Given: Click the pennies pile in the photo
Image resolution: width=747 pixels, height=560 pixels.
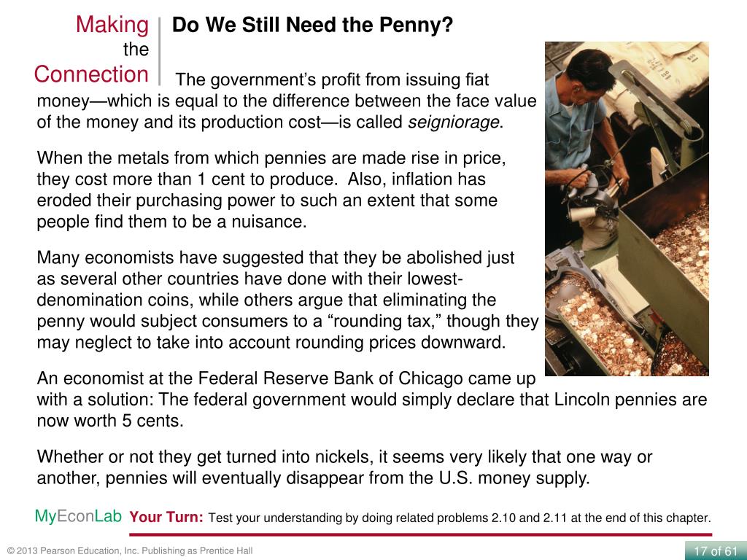Looking at the screenshot, I should [601, 329].
